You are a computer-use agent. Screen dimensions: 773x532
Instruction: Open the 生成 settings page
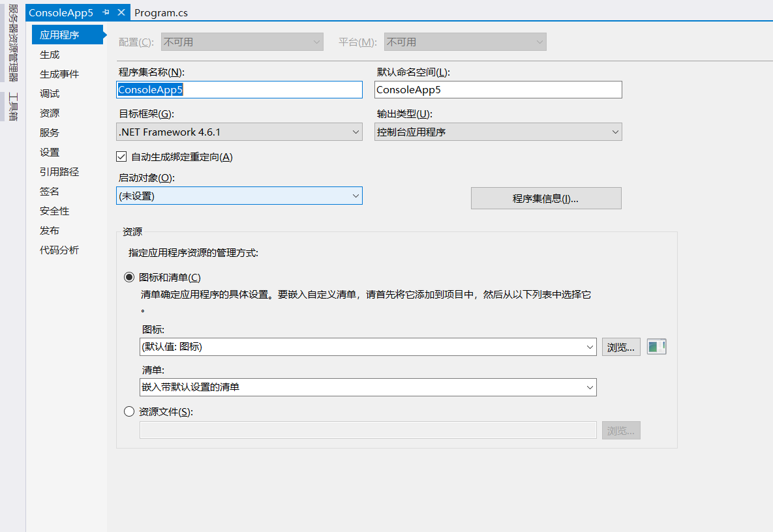pos(50,55)
